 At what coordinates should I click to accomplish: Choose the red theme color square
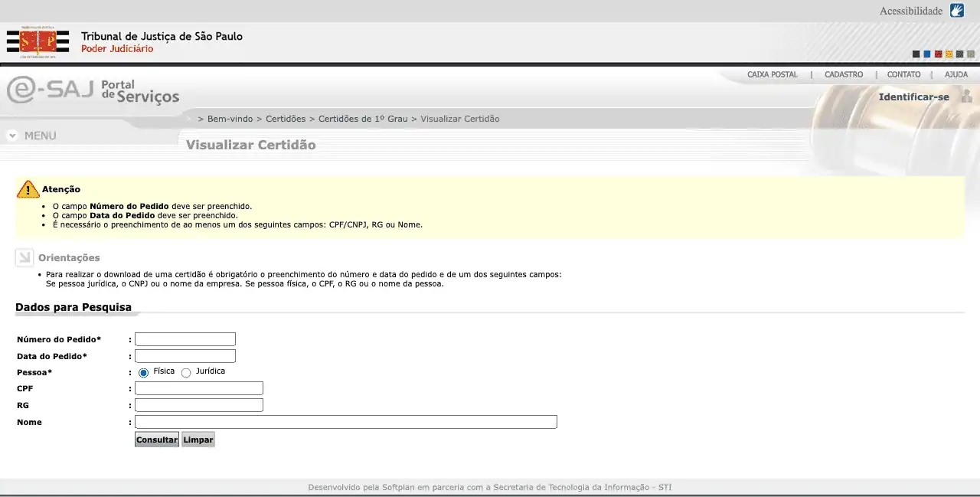[x=938, y=54]
